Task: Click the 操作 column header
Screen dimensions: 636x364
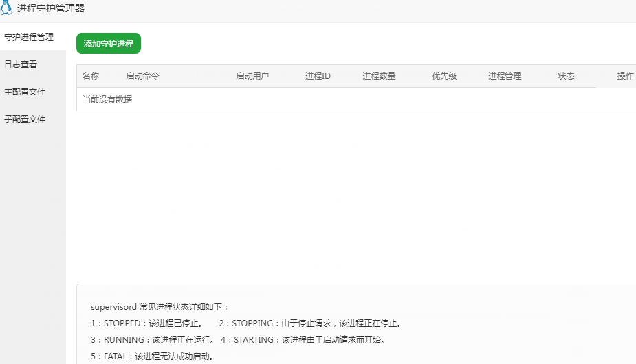Action: coord(626,76)
